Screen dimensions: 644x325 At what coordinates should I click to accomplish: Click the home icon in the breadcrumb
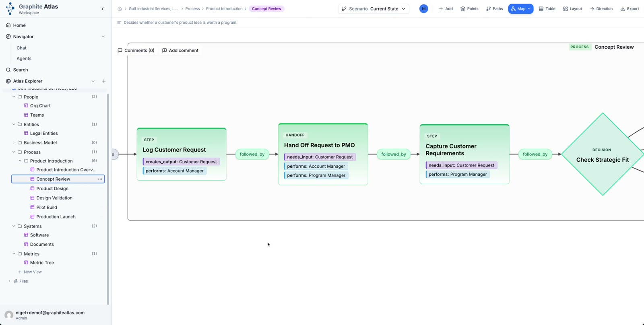(x=120, y=9)
